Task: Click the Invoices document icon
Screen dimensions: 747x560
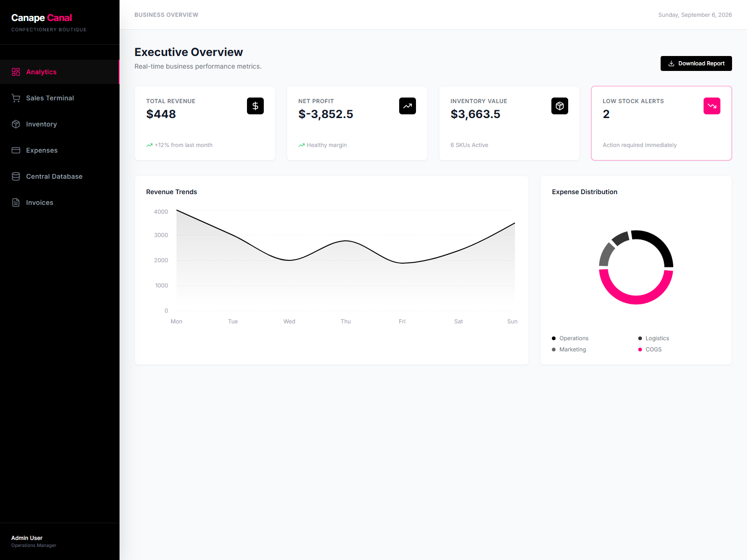Action: pos(16,203)
